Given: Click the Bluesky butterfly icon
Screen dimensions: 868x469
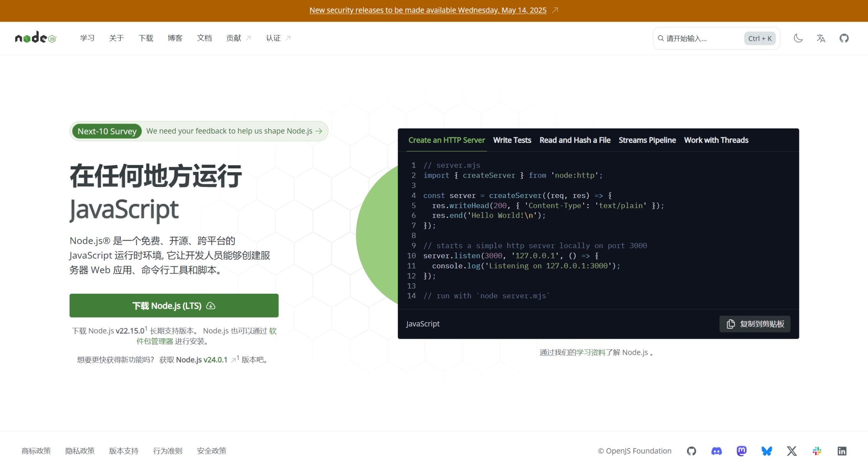Looking at the screenshot, I should (766, 451).
